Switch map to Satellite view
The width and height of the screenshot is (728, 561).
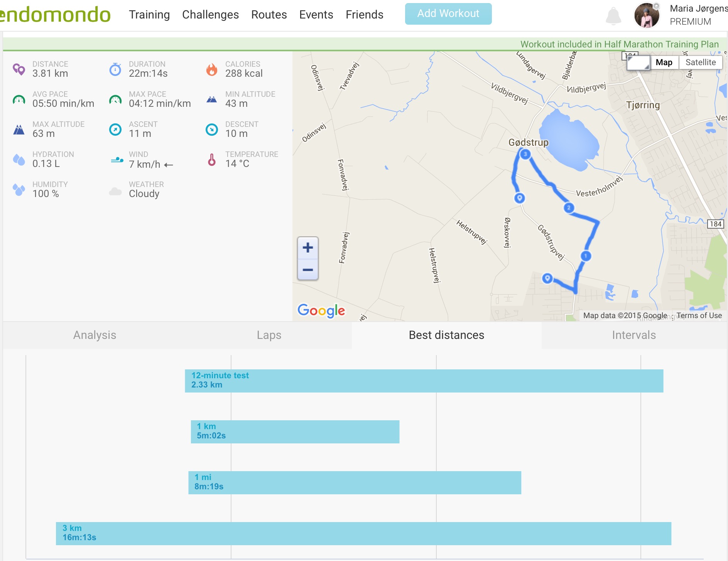(700, 62)
